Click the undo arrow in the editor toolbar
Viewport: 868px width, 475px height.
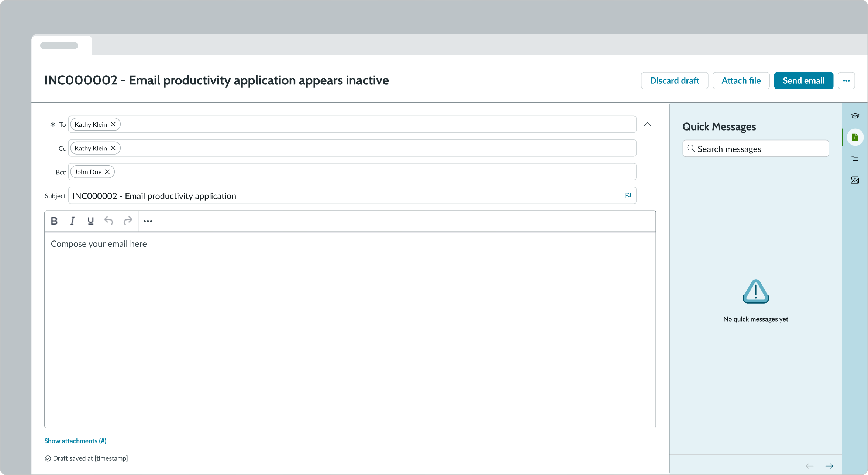click(x=108, y=221)
